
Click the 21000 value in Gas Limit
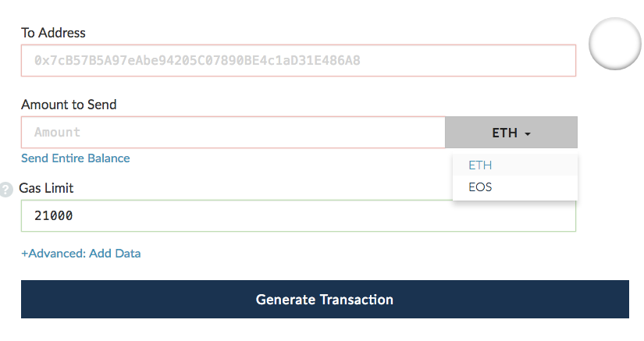tap(53, 216)
